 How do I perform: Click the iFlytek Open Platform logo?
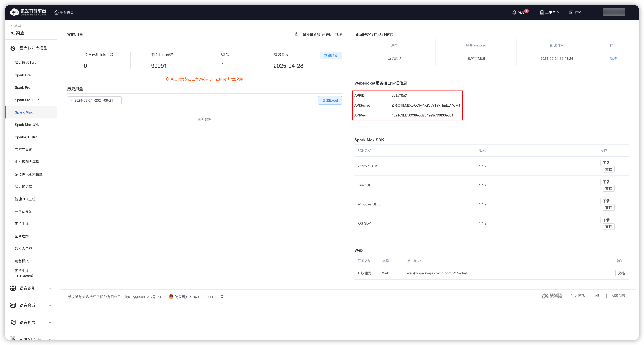pyautogui.click(x=28, y=12)
